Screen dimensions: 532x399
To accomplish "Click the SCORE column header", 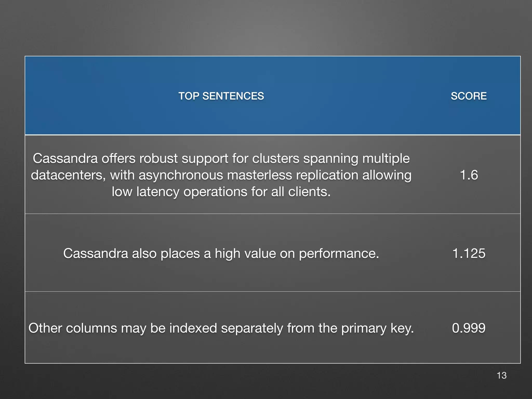I will pyautogui.click(x=469, y=96).
